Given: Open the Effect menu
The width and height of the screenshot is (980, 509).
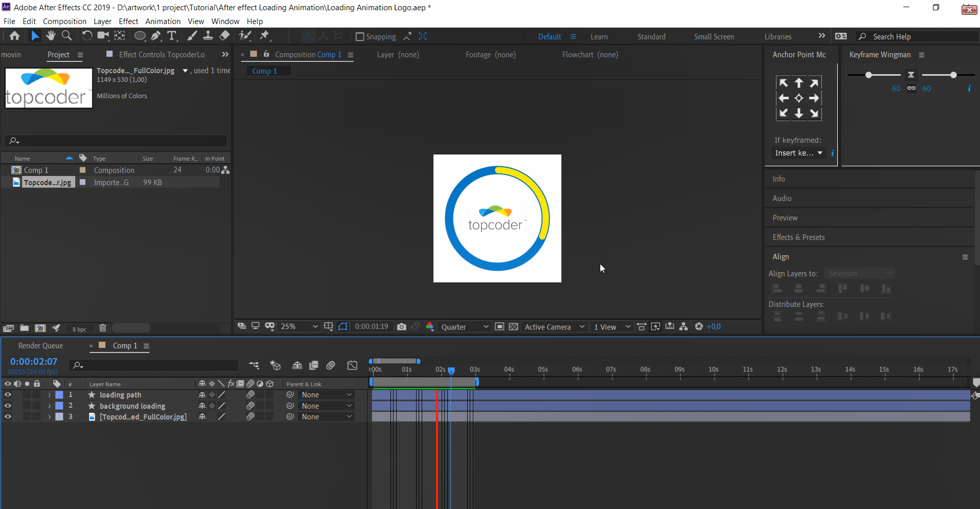Looking at the screenshot, I should pyautogui.click(x=128, y=21).
